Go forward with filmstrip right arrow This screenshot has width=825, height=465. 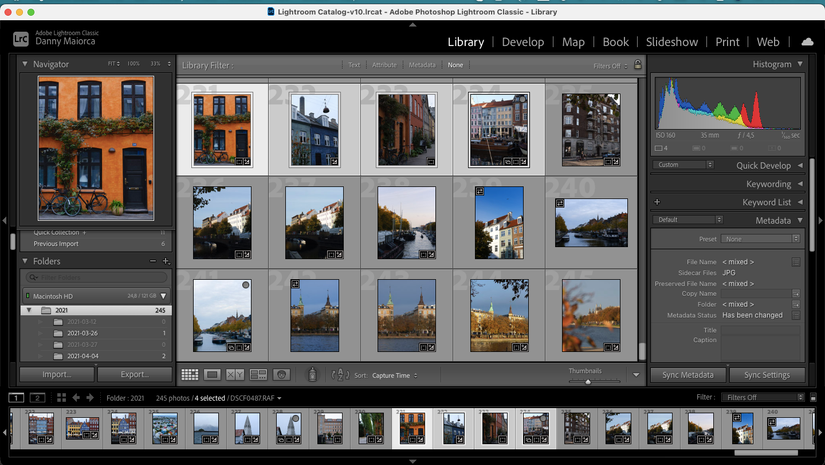pos(90,398)
